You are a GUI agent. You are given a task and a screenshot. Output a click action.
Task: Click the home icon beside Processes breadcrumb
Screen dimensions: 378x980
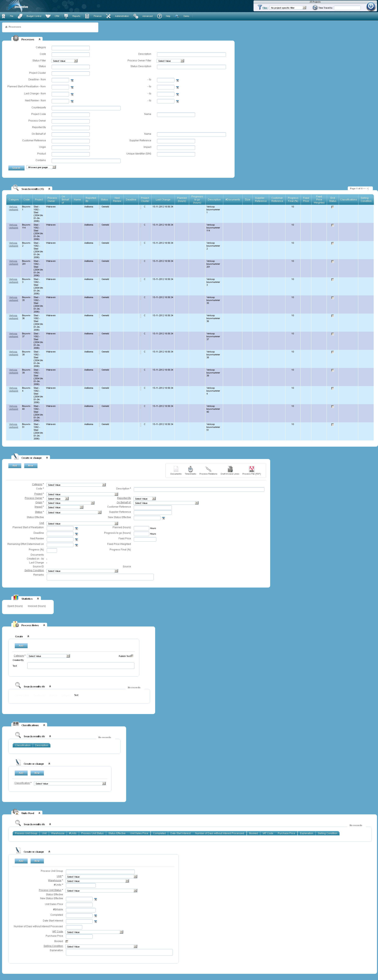point(6,27)
